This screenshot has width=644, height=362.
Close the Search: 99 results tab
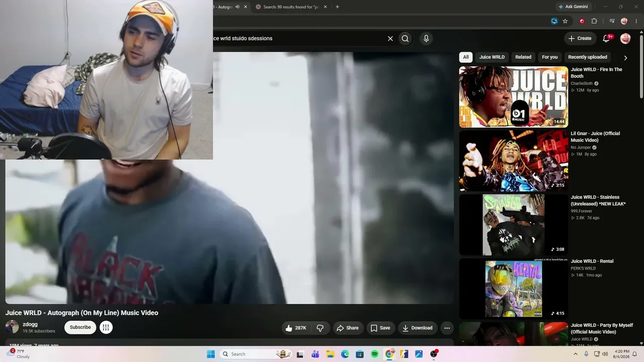click(325, 7)
